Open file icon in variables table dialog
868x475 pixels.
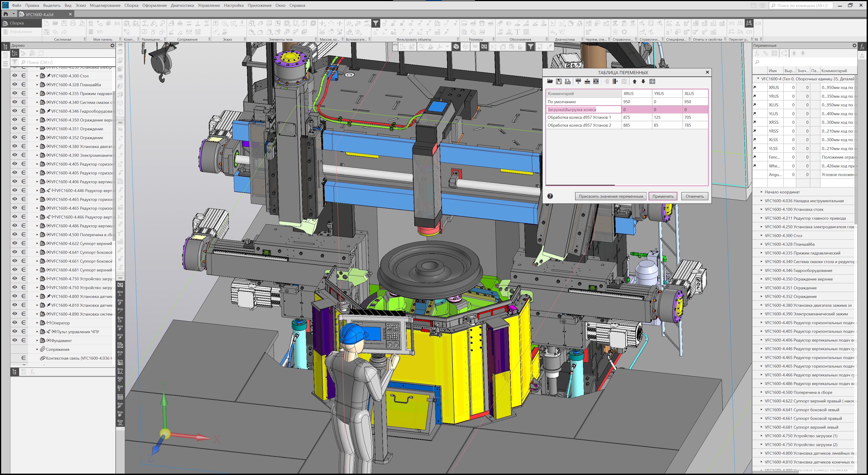550,81
